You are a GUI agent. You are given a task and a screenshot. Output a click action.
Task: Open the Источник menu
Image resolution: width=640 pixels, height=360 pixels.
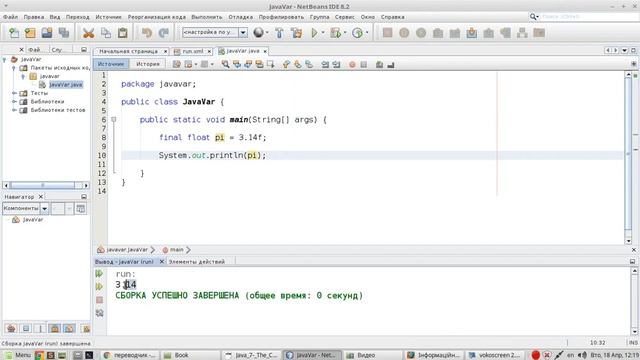tap(109, 17)
